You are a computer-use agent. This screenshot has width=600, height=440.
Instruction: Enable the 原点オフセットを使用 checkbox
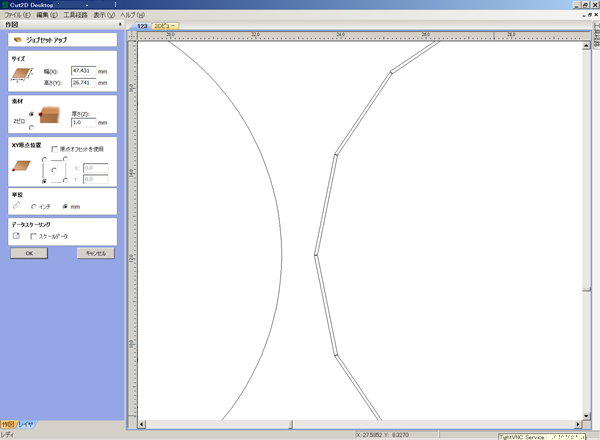54,149
